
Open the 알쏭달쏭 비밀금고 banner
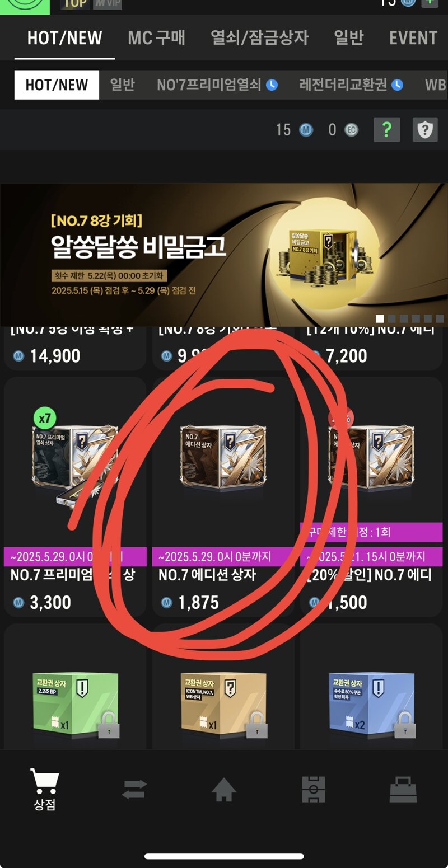pos(224,255)
